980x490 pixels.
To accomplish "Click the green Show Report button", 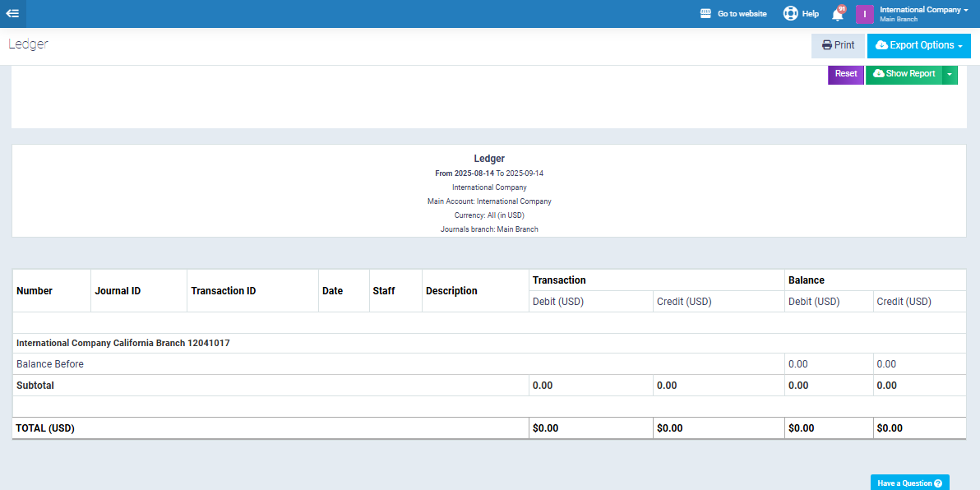I will click(x=904, y=74).
